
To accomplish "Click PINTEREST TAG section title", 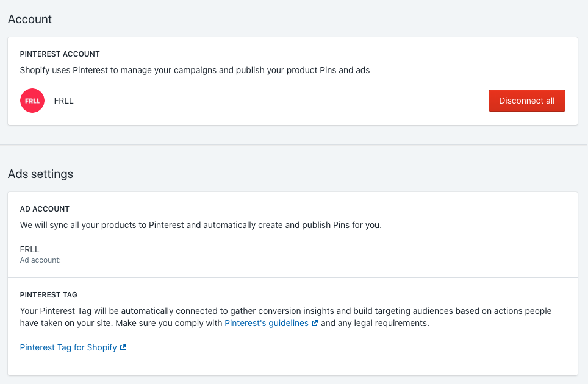I will pos(48,295).
